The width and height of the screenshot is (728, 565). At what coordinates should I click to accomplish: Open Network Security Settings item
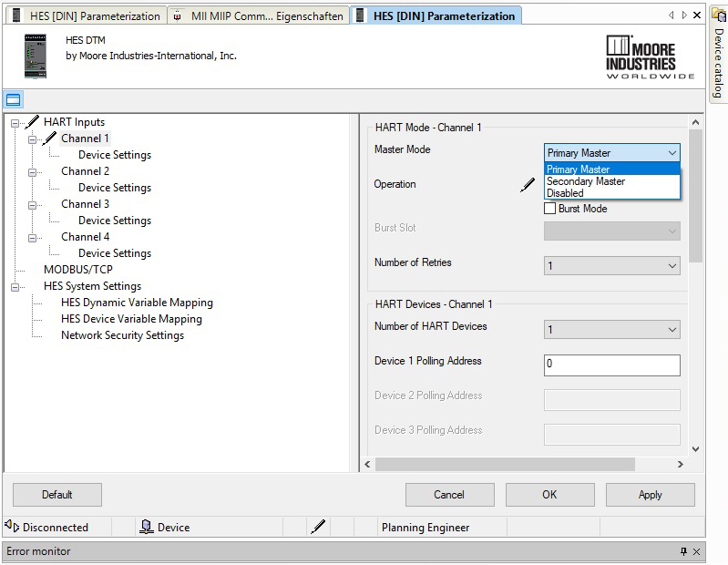point(123,335)
